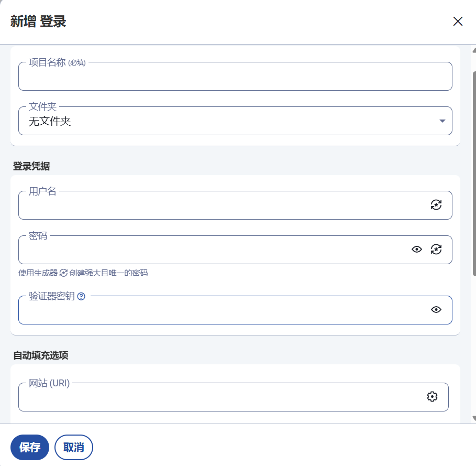476x466 pixels.
Task: Click the dialog's vertical scrollbar thumb
Action: [474, 173]
